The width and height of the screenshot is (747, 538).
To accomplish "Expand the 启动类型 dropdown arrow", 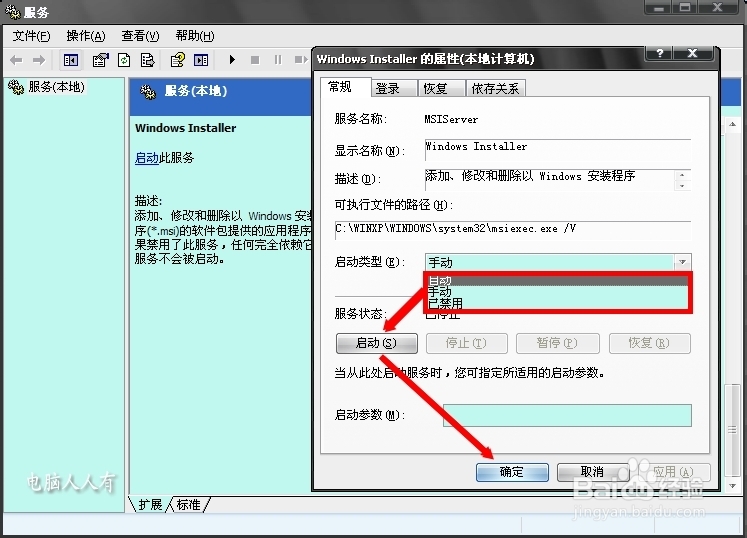I will (682, 262).
